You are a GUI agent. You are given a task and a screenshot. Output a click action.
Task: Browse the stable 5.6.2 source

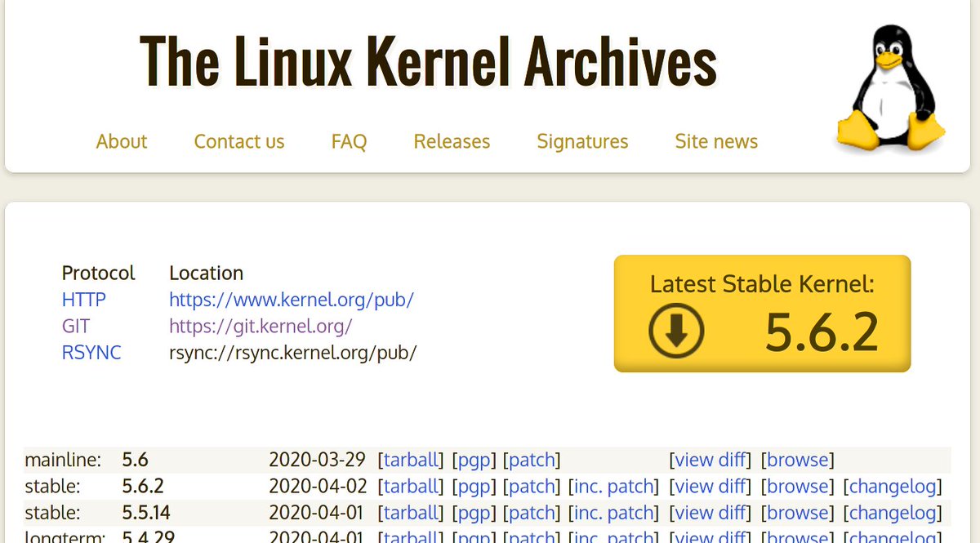(x=798, y=487)
